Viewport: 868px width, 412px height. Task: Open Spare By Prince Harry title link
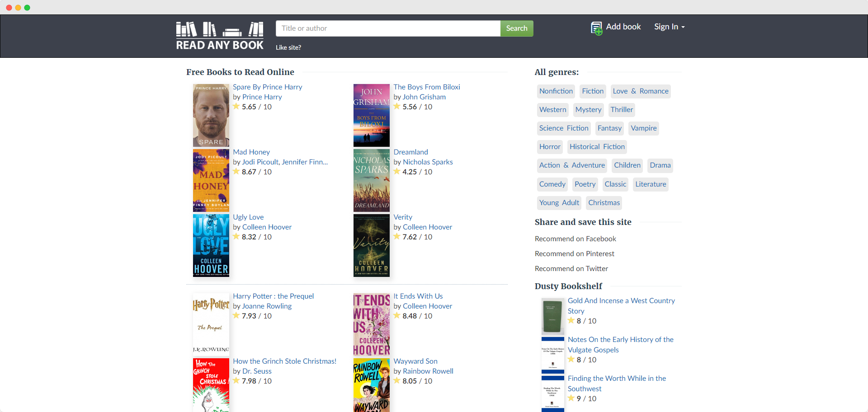click(x=268, y=87)
